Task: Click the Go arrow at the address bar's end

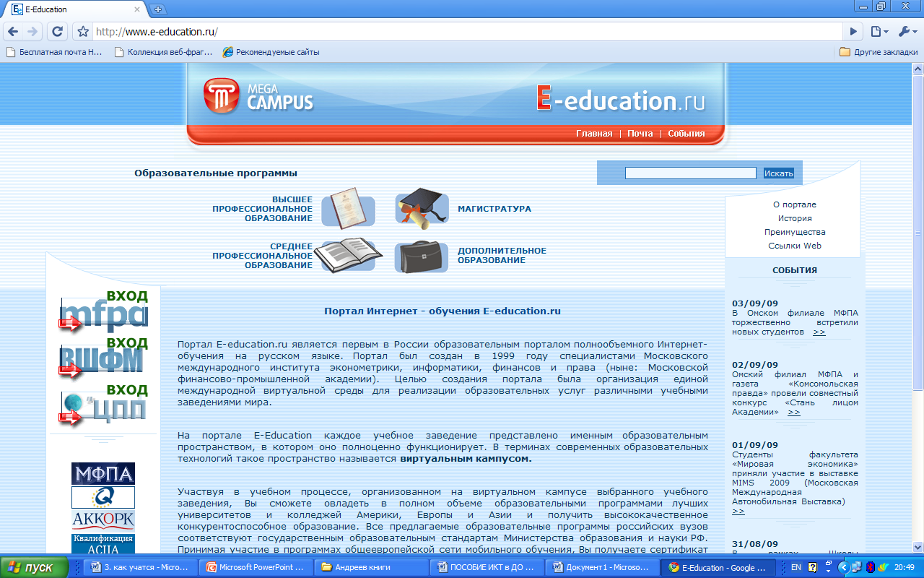Action: click(x=854, y=32)
